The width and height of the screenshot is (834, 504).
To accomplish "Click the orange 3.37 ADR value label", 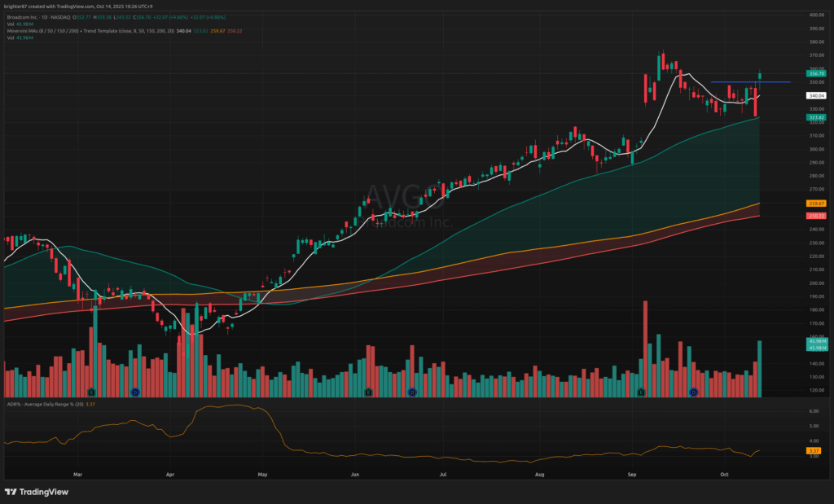I will (814, 450).
